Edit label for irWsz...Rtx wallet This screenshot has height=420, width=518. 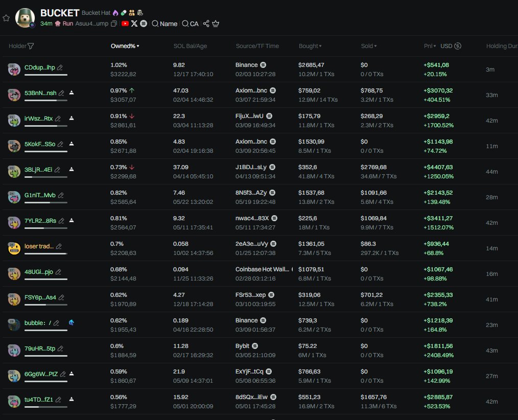coord(58,119)
